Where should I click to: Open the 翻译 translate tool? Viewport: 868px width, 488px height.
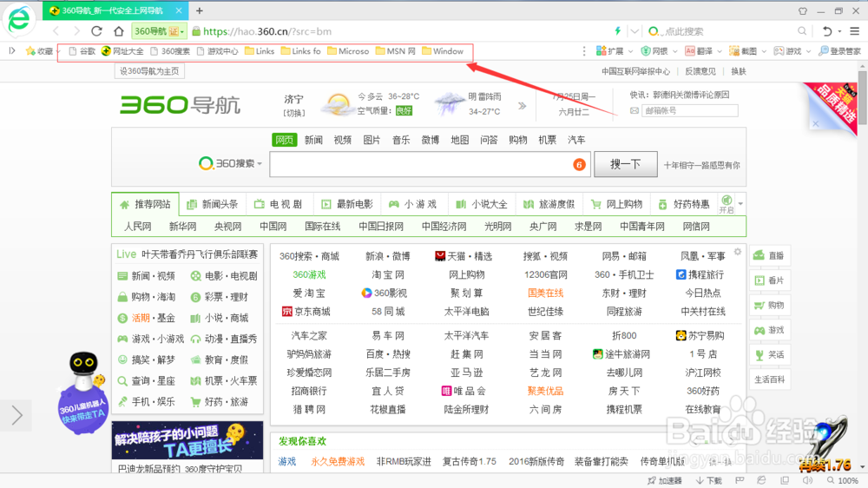pyautogui.click(x=699, y=51)
